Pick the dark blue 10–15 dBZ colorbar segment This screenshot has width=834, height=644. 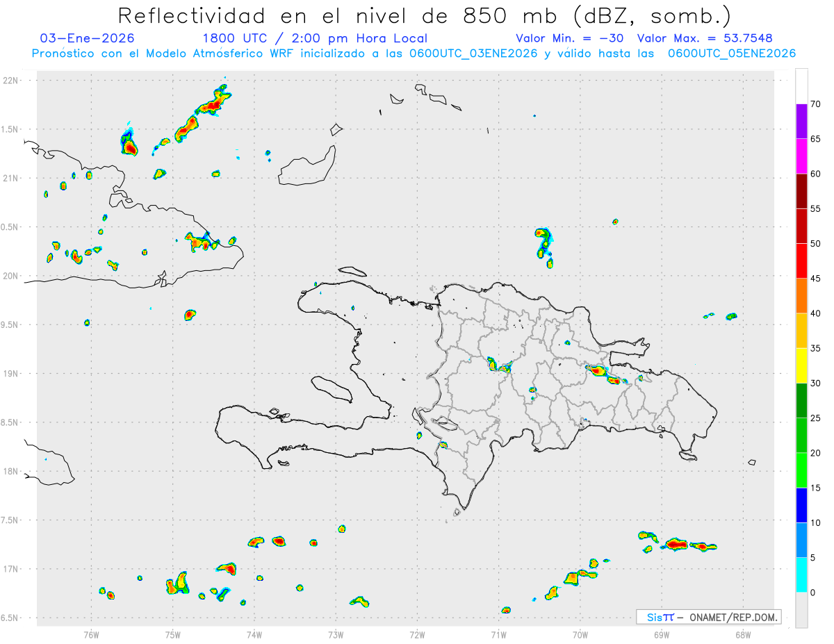point(801,505)
